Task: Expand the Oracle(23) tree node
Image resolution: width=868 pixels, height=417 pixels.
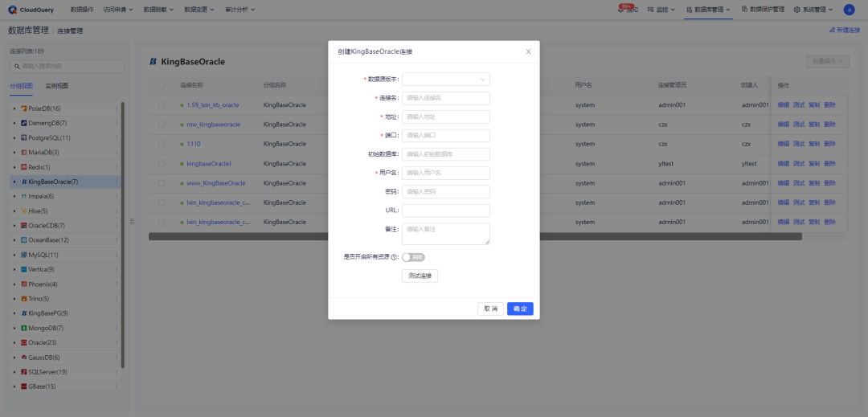Action: [x=15, y=343]
